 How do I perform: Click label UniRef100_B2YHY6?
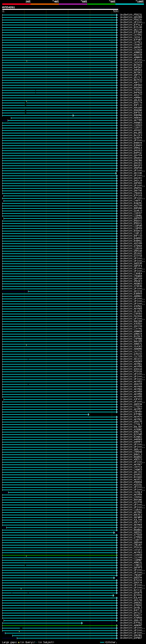point(131,595)
